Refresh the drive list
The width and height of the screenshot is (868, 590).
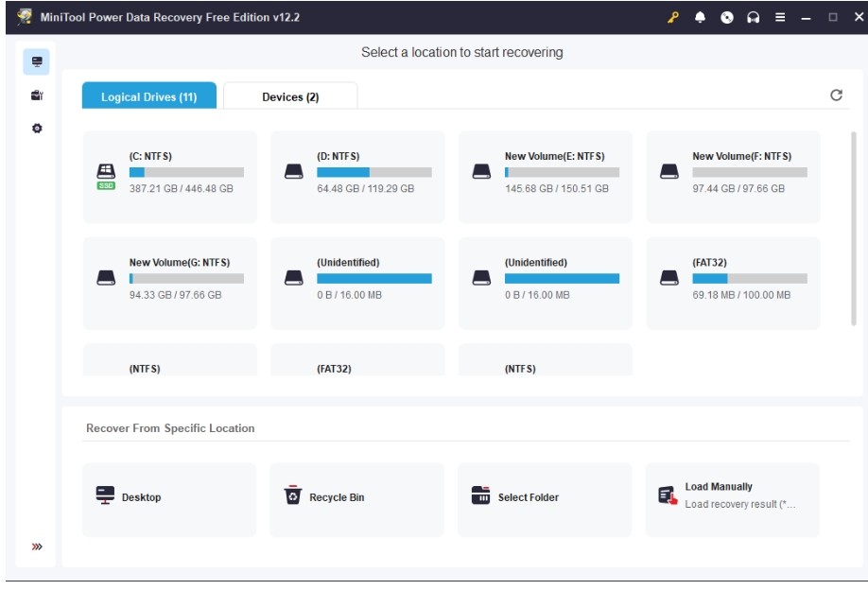[836, 95]
